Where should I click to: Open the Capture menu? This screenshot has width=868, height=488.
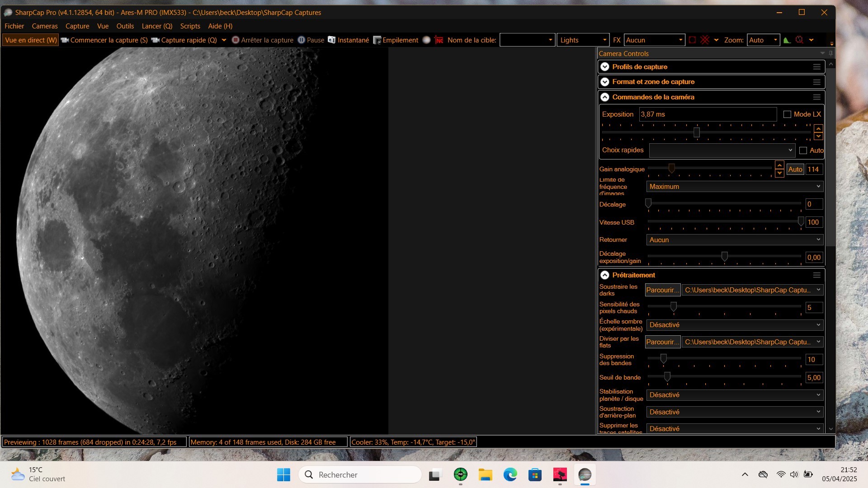(77, 26)
